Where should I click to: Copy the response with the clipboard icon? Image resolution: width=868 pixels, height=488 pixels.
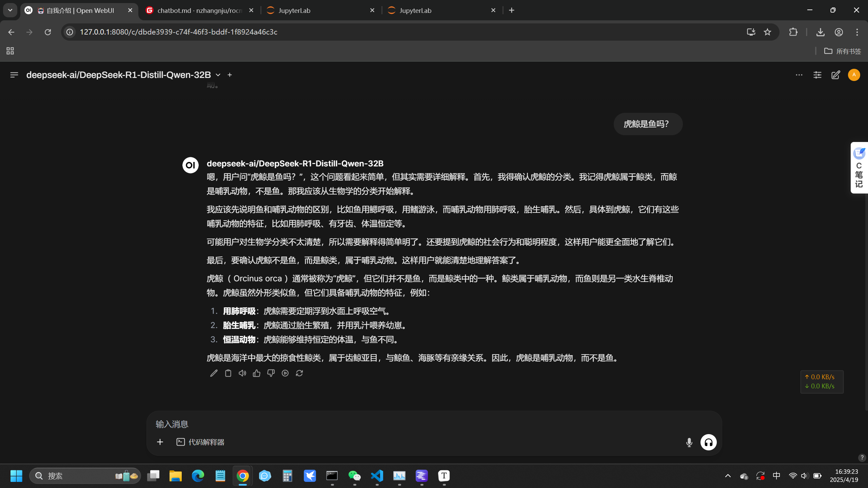228,373
